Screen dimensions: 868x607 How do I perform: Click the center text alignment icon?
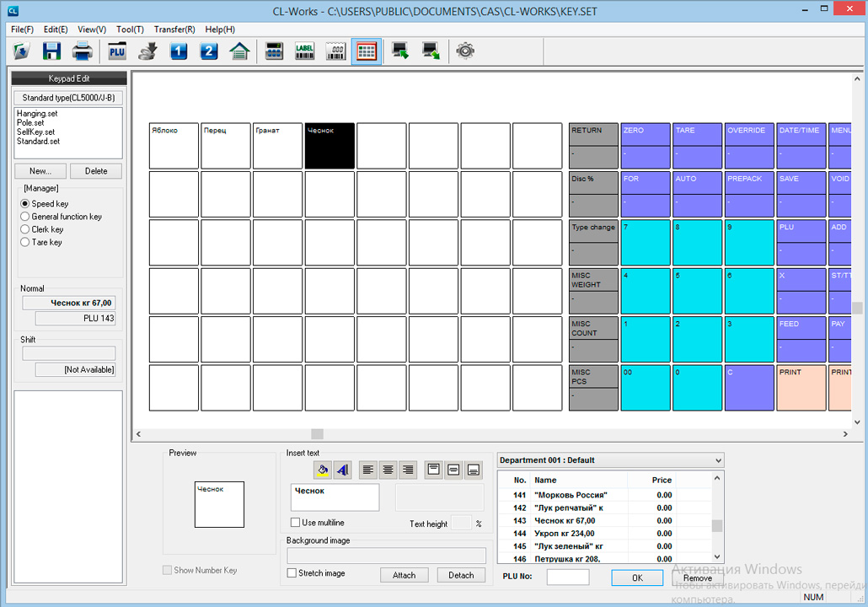tap(388, 470)
